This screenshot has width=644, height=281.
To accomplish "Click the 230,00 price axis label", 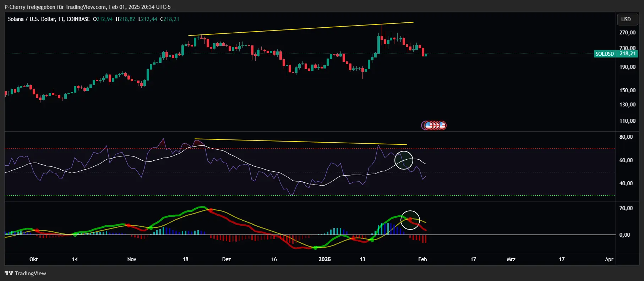I will [x=627, y=48].
